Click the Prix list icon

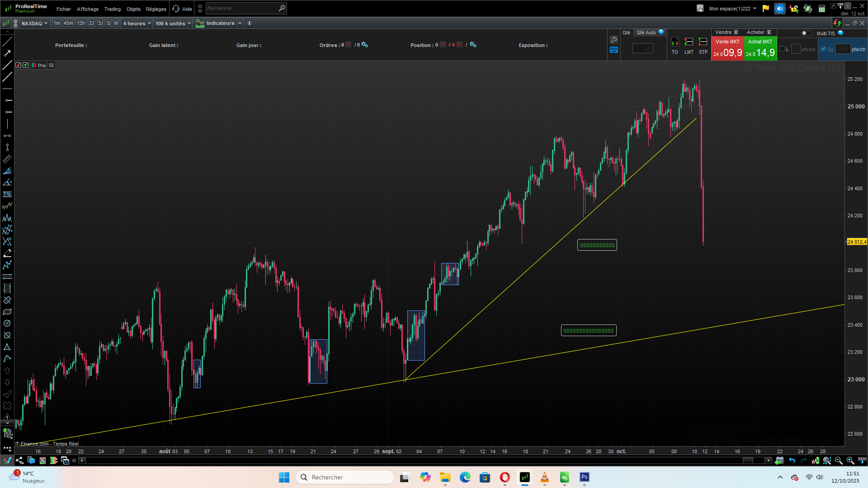[x=52, y=66]
